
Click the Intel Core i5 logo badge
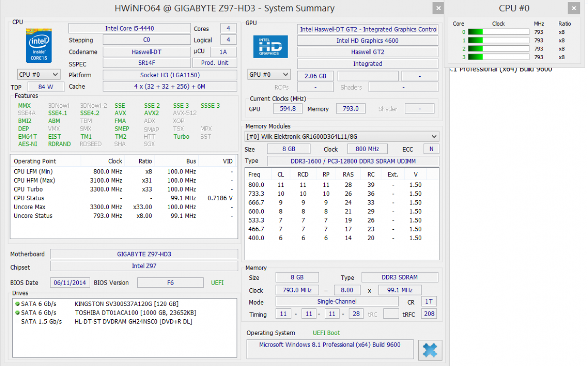pos(39,46)
